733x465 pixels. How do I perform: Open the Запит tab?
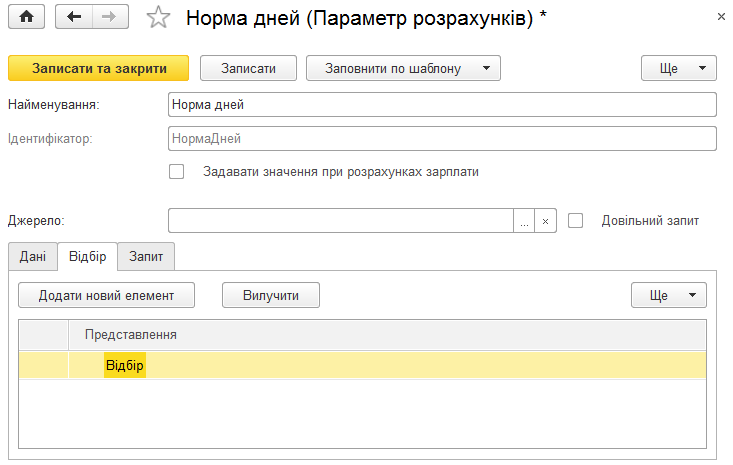tap(146, 257)
